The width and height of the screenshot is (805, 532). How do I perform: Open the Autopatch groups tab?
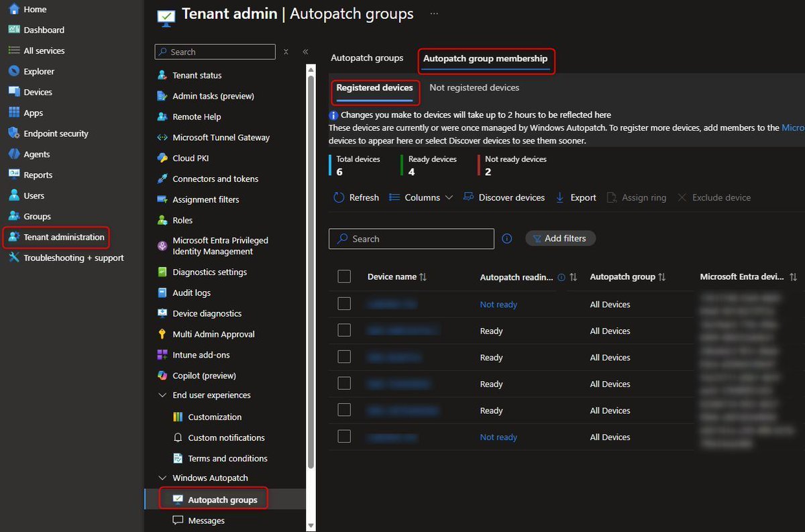coord(367,58)
